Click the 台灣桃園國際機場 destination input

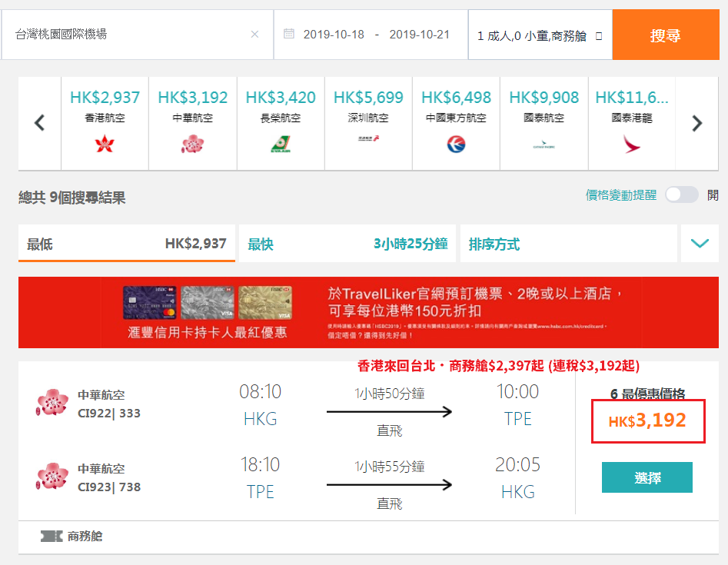coord(137,35)
